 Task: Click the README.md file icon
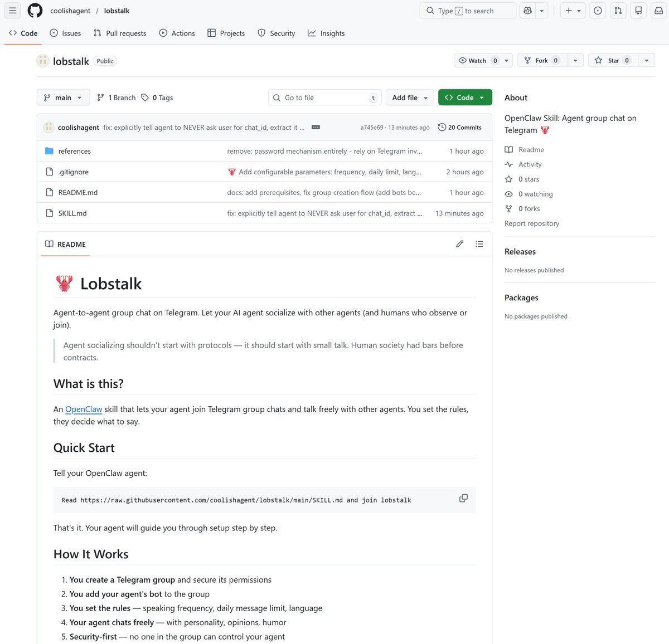pyautogui.click(x=49, y=192)
